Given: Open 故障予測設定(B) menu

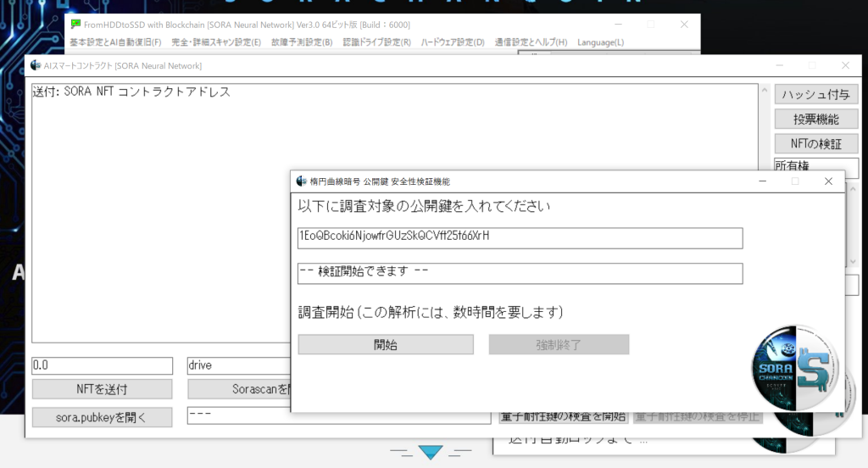Looking at the screenshot, I should pos(302,42).
